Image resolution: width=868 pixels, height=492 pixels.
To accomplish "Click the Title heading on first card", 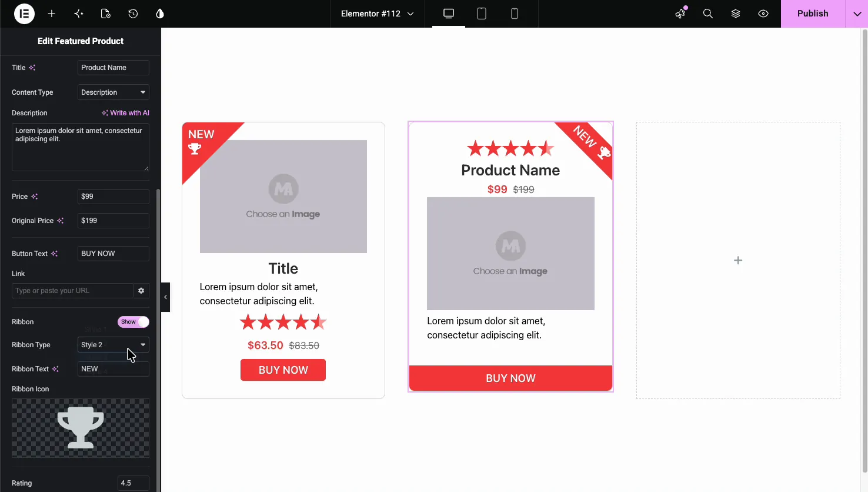I will click(x=283, y=268).
